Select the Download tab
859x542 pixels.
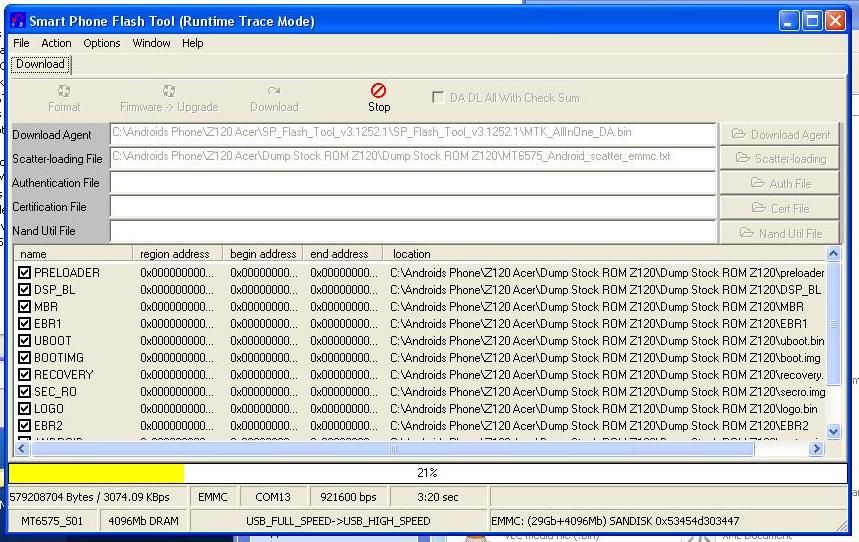[40, 64]
